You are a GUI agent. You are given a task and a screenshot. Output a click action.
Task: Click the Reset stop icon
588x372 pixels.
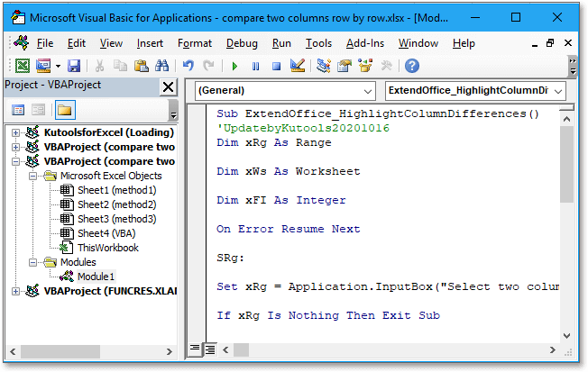click(276, 67)
